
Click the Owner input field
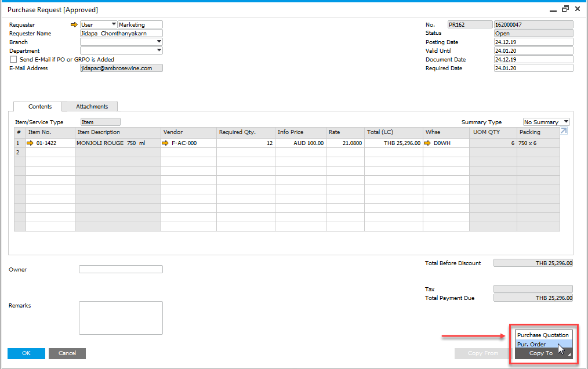pyautogui.click(x=121, y=269)
